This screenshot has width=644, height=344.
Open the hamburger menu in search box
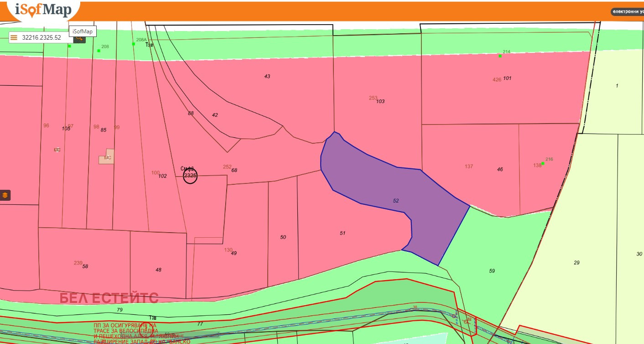coord(14,37)
